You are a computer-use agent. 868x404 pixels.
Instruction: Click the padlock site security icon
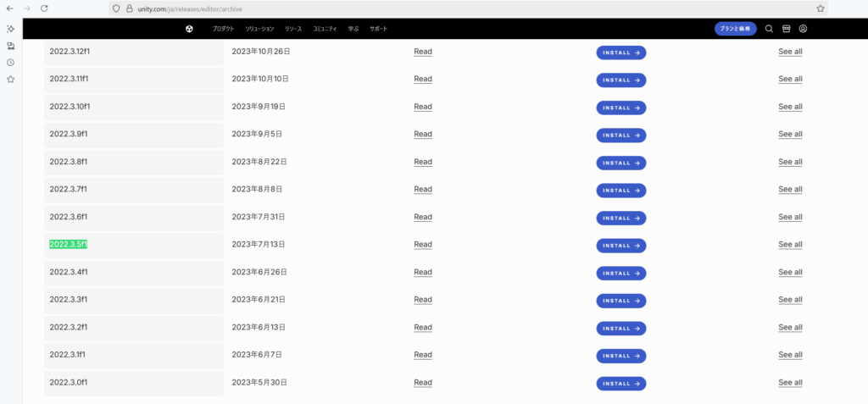click(x=130, y=8)
